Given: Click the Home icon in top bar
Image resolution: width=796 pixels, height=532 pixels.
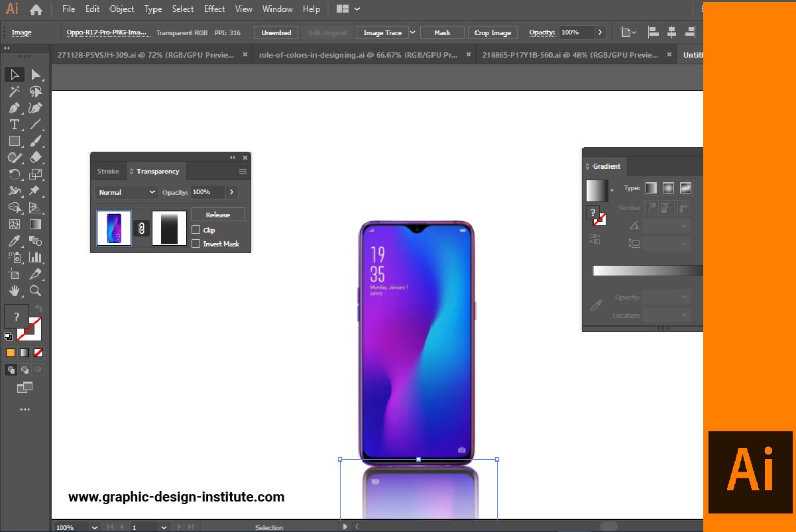Looking at the screenshot, I should (x=36, y=9).
